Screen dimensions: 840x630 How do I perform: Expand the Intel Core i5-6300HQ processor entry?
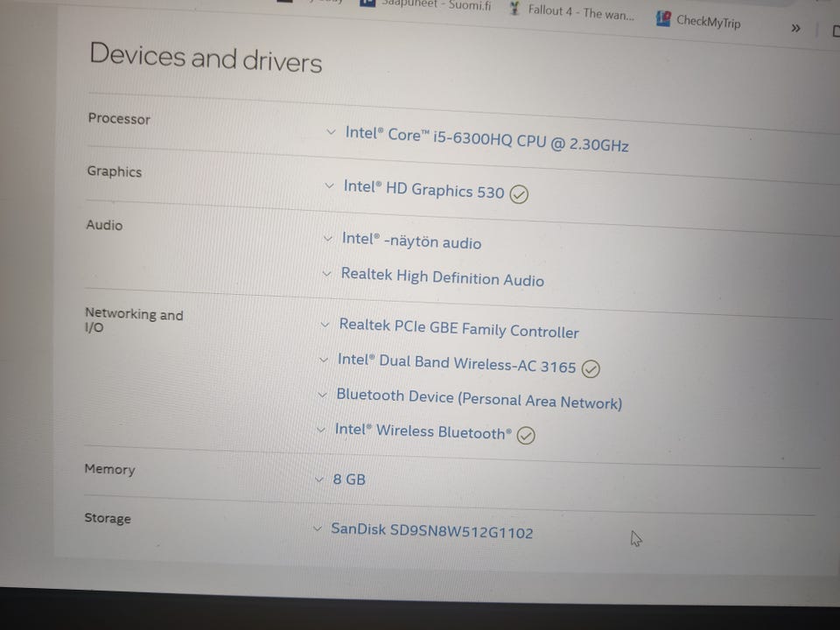[331, 132]
